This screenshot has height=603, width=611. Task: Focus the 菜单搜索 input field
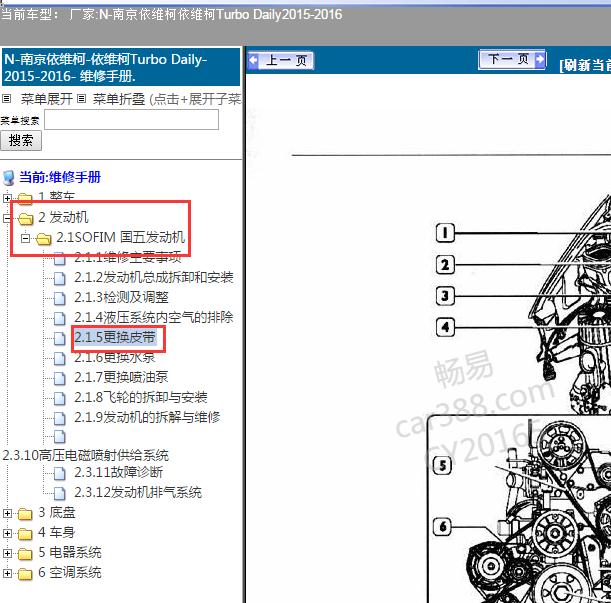(131, 119)
